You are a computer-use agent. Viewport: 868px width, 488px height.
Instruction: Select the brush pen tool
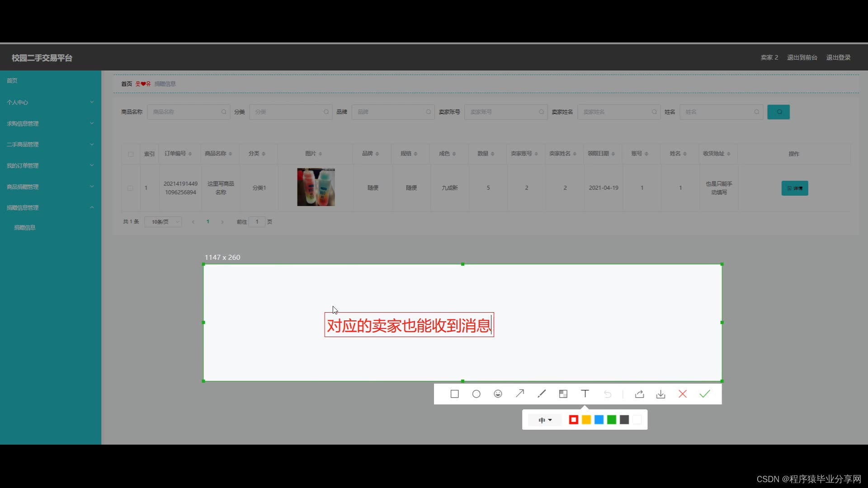pos(542,394)
